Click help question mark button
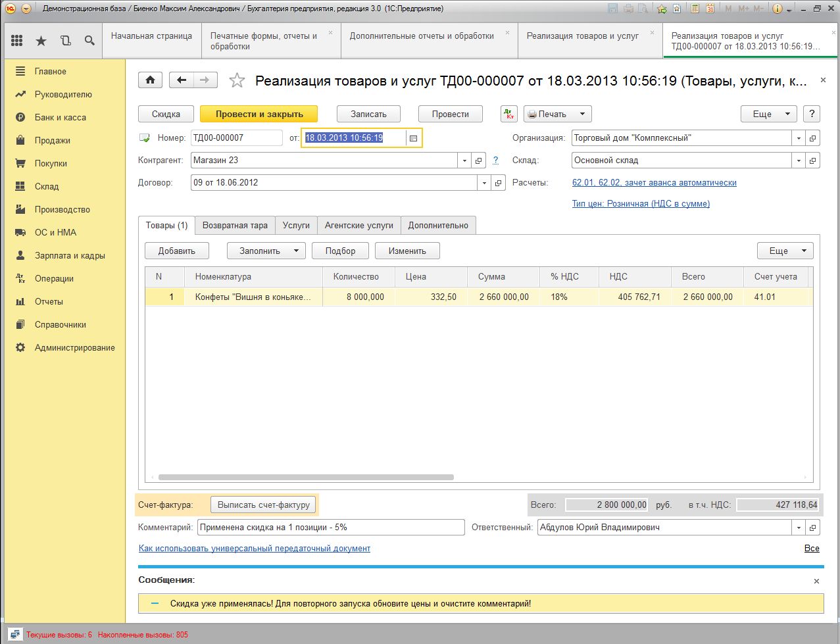Viewport: 840px width, 644px height. pyautogui.click(x=812, y=114)
